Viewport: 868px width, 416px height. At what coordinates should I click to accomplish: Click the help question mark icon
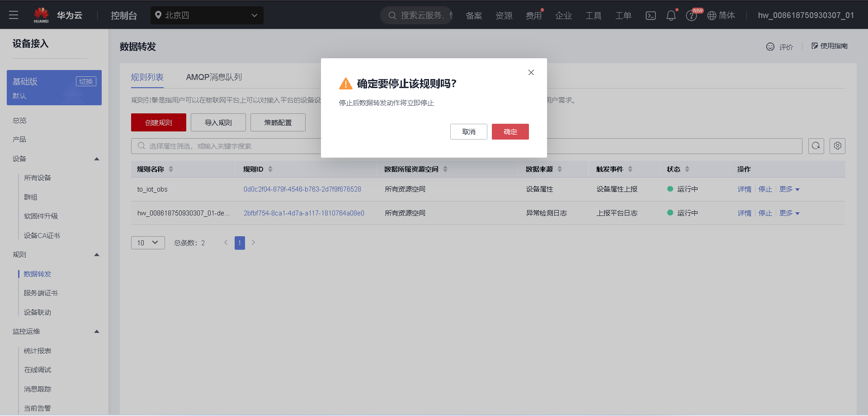pyautogui.click(x=691, y=15)
